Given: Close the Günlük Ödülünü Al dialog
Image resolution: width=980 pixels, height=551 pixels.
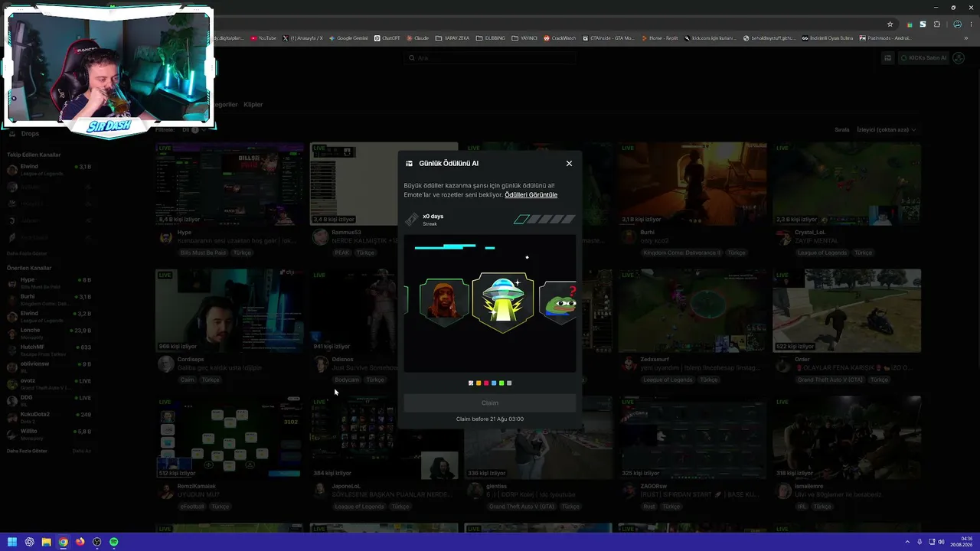Looking at the screenshot, I should (569, 163).
